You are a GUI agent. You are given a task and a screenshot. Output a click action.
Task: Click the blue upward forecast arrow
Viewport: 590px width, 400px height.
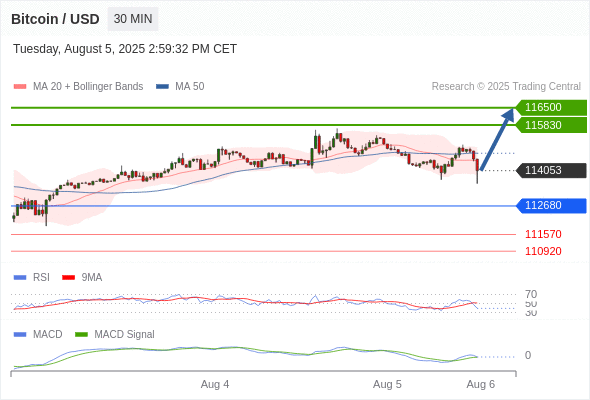click(497, 139)
